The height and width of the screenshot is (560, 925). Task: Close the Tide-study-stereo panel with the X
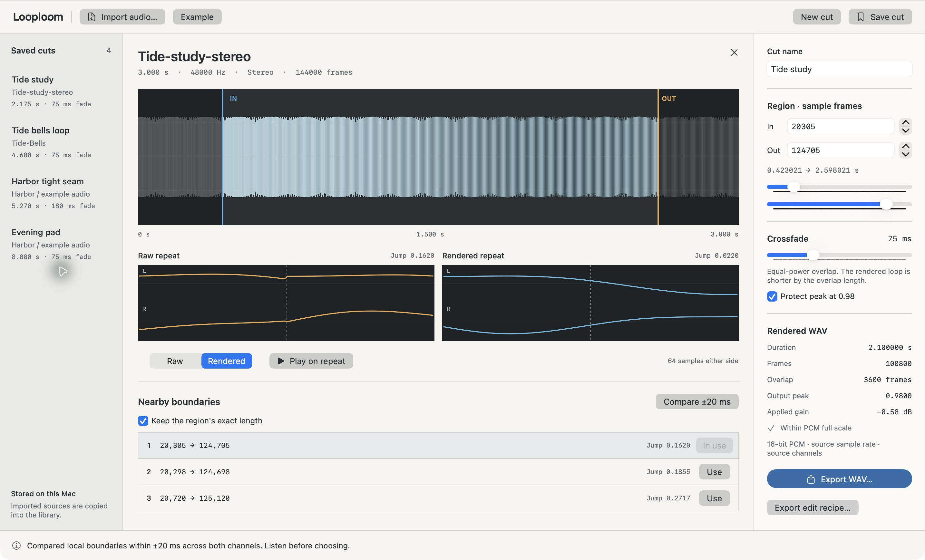pyautogui.click(x=734, y=53)
